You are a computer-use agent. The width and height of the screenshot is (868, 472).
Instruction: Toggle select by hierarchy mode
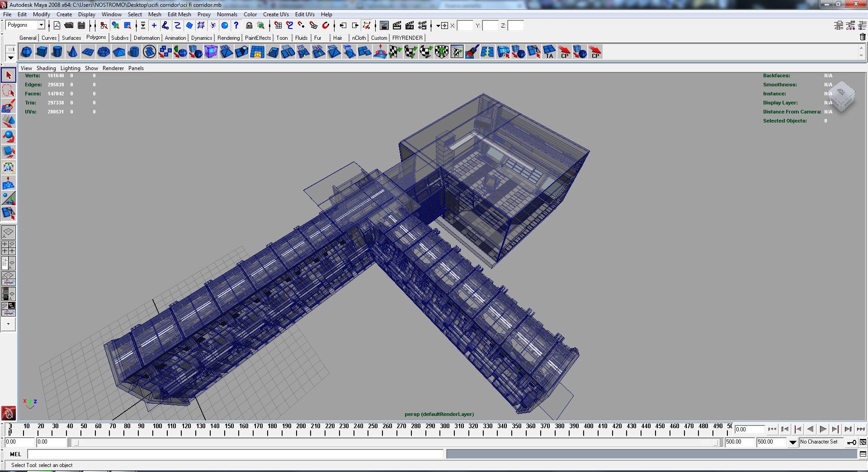click(x=104, y=25)
